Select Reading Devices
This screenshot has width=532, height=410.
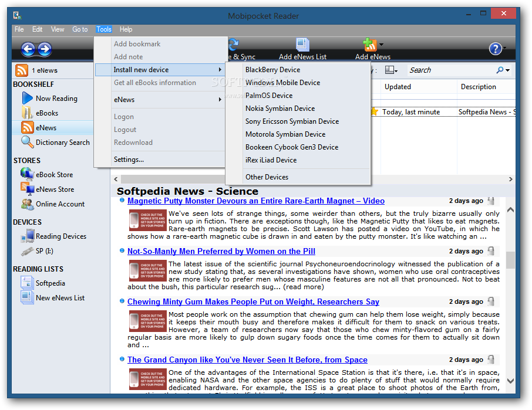click(61, 236)
